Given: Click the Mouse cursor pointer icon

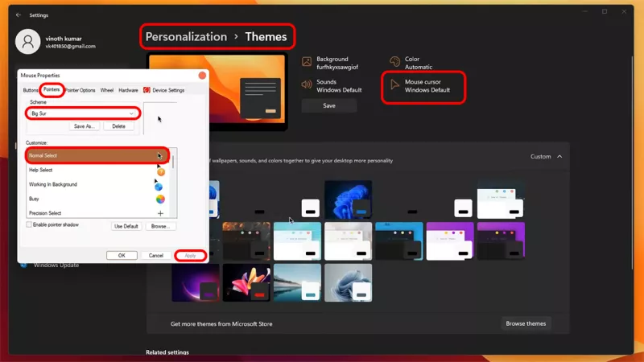Looking at the screenshot, I should [394, 84].
